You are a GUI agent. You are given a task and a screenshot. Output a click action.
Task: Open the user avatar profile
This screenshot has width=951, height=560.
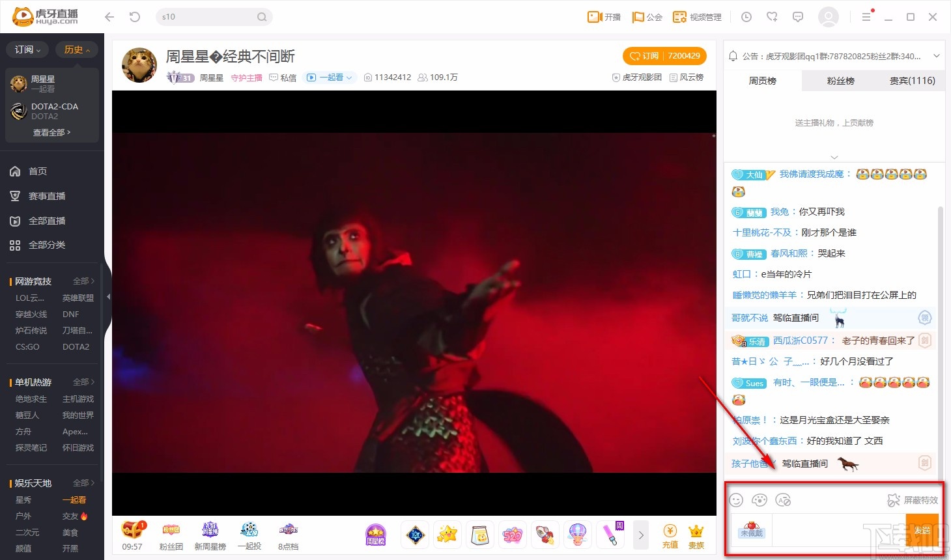(x=829, y=17)
